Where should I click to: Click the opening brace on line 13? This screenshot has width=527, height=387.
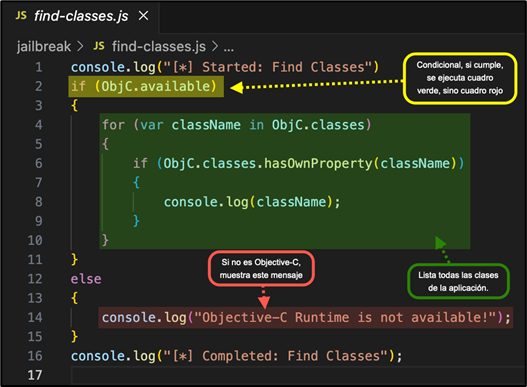(x=74, y=298)
